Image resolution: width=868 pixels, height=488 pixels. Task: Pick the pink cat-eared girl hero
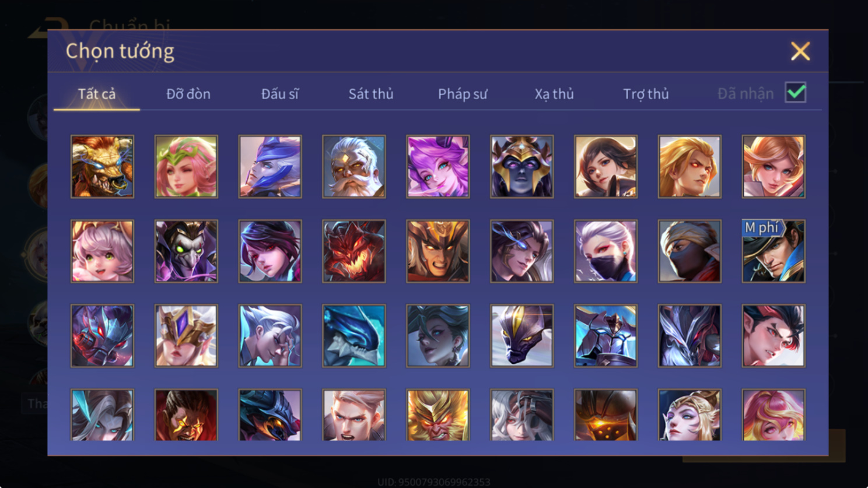coord(102,251)
